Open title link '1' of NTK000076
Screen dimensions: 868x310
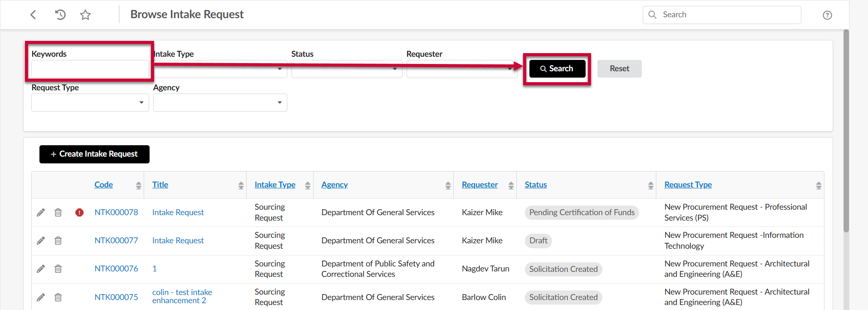point(155,269)
